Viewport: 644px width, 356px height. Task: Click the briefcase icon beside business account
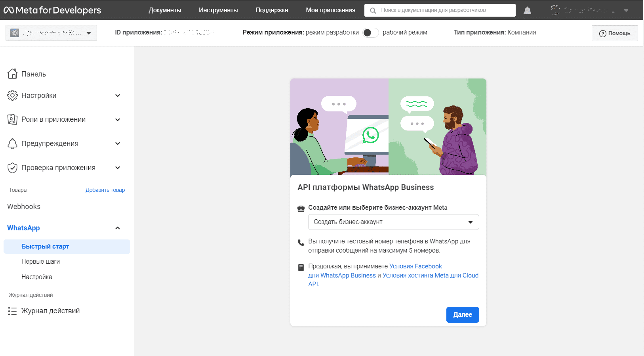click(301, 209)
